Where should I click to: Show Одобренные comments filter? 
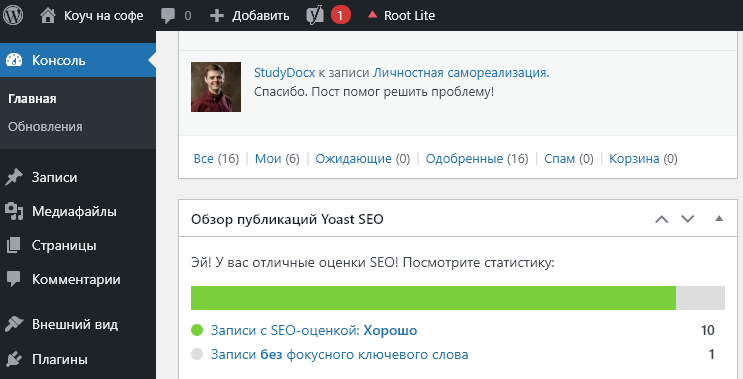(x=464, y=158)
